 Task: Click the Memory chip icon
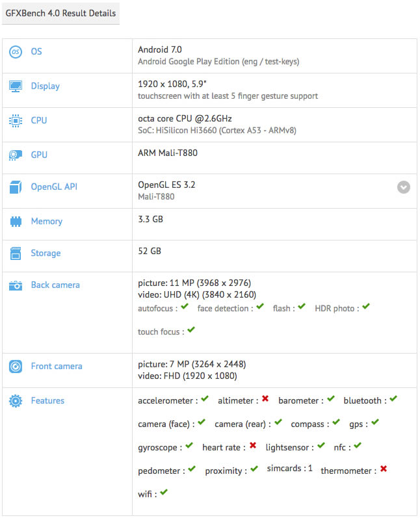point(16,222)
